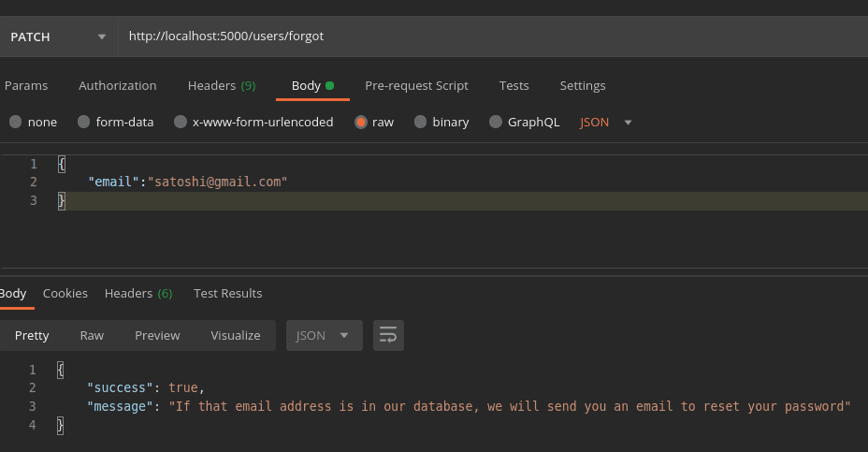The height and width of the screenshot is (452, 868).
Task: Click the wrap lines icon in response toolbar
Action: [388, 335]
